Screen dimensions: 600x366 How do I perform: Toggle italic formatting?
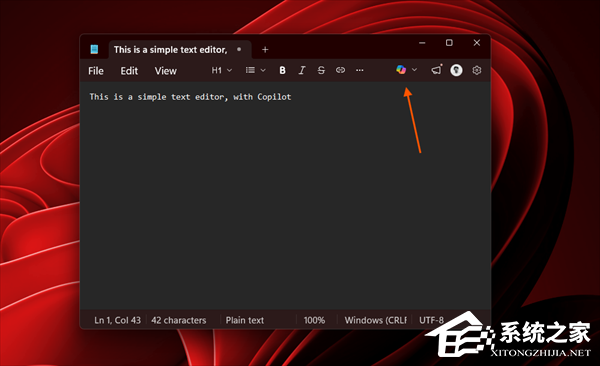click(x=302, y=70)
